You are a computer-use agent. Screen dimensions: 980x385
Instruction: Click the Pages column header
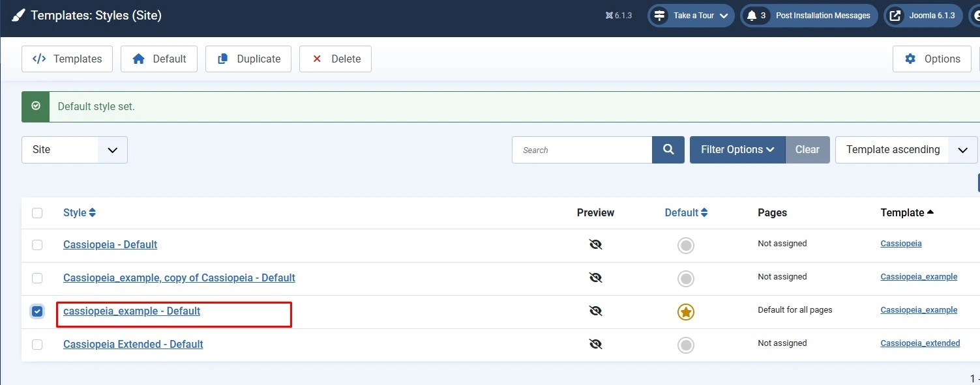[772, 212]
